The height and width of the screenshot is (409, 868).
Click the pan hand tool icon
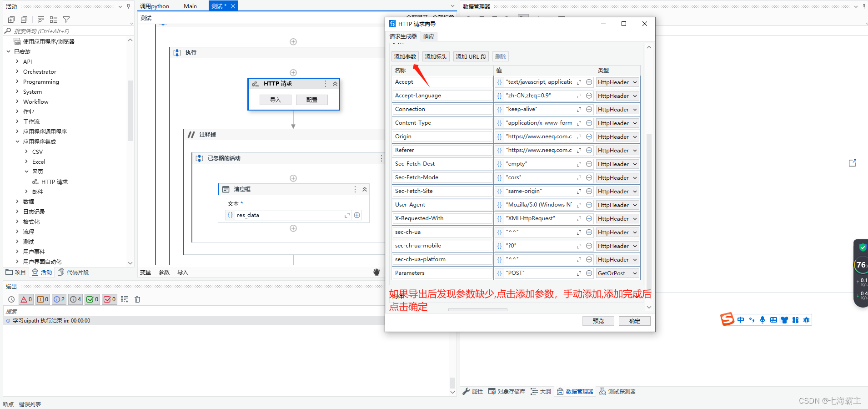pyautogui.click(x=376, y=272)
